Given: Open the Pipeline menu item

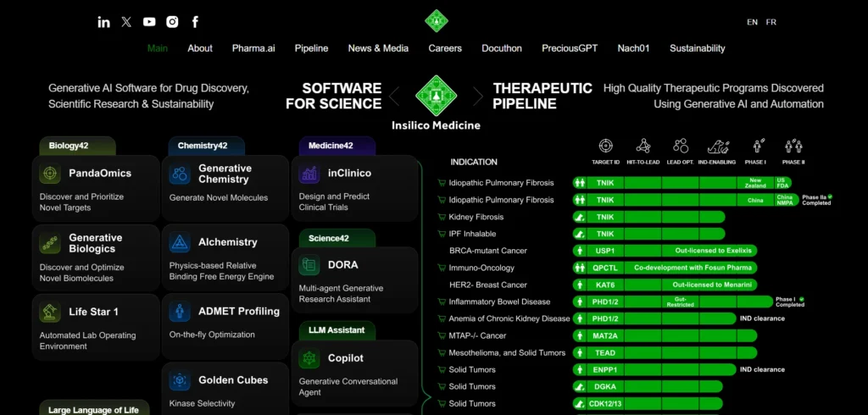Looking at the screenshot, I should (x=311, y=48).
